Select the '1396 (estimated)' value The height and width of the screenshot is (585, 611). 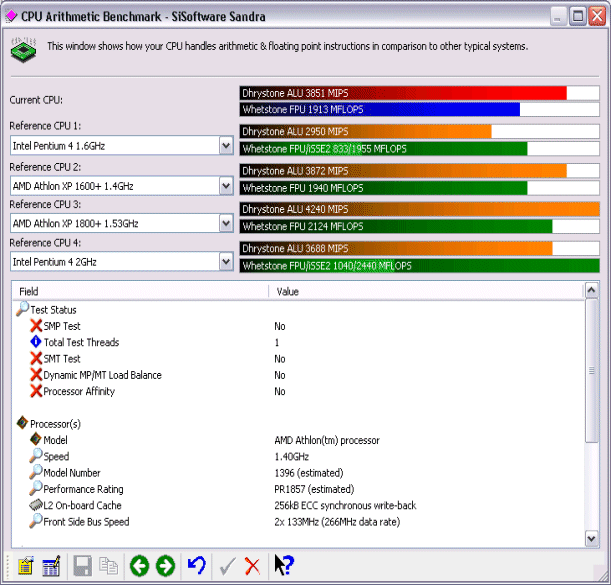(309, 473)
